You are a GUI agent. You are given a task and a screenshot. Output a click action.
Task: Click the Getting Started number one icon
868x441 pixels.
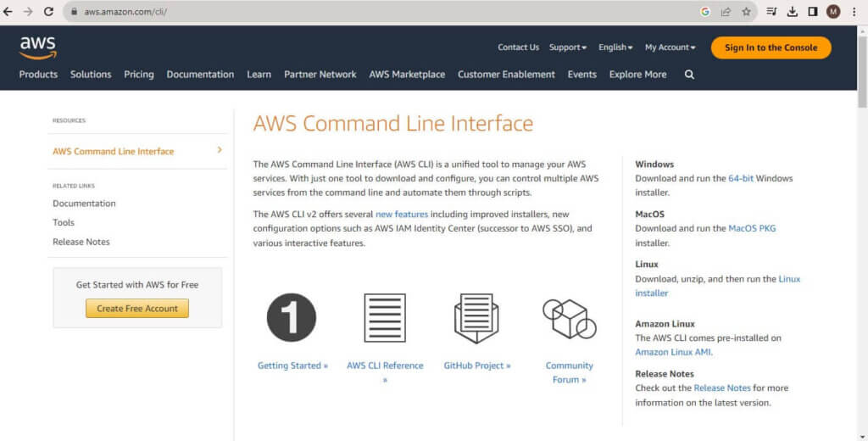(x=292, y=317)
